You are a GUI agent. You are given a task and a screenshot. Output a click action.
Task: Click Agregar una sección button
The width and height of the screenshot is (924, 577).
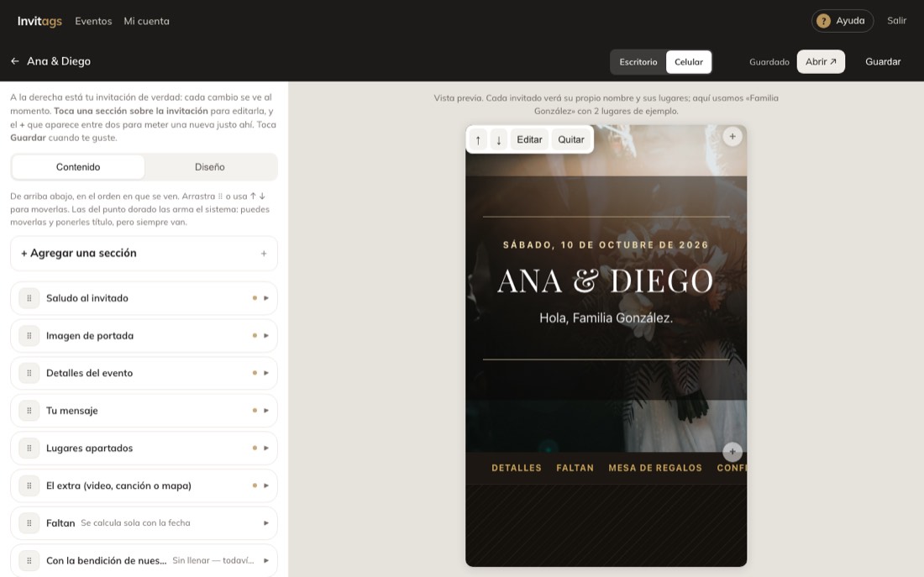tap(144, 254)
